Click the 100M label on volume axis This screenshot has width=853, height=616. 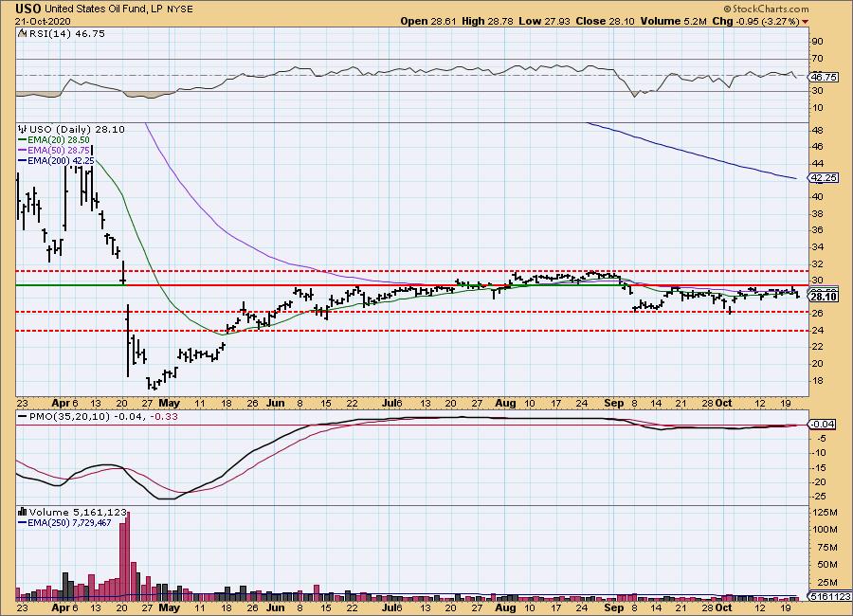825,530
